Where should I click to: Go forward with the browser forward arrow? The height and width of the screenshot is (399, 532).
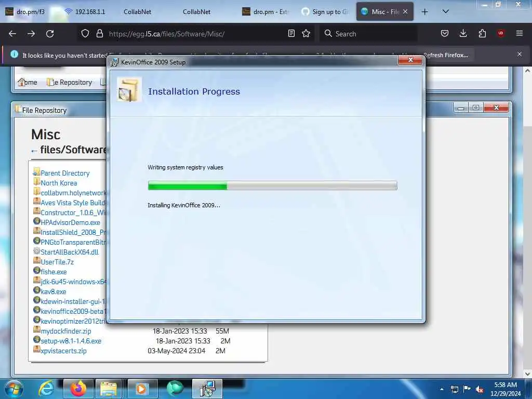click(x=31, y=34)
